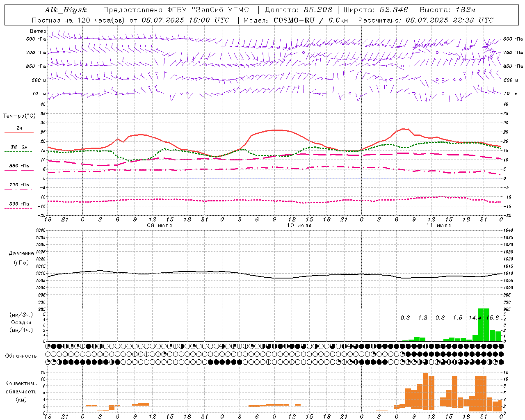The image size is (525, 420).
Task: Select the Тем-ра(°C) axis label
Action: coord(19,116)
